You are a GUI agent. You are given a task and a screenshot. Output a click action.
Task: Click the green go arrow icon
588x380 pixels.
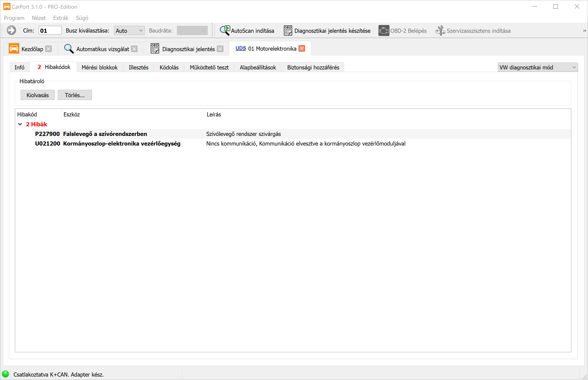pyautogui.click(x=11, y=31)
